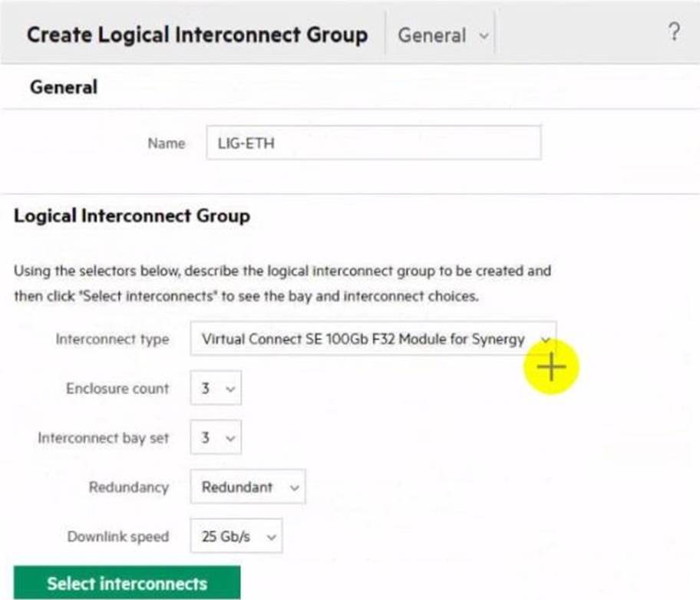Click the Redundancy label text
This screenshot has height=600, width=700.
coord(128,487)
